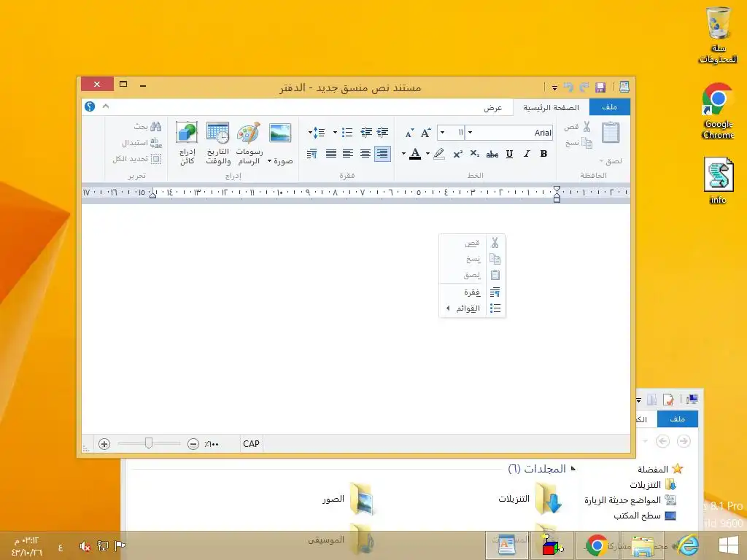Open the Windows Start button
Screen dimensions: 747x560
[x=729, y=545]
